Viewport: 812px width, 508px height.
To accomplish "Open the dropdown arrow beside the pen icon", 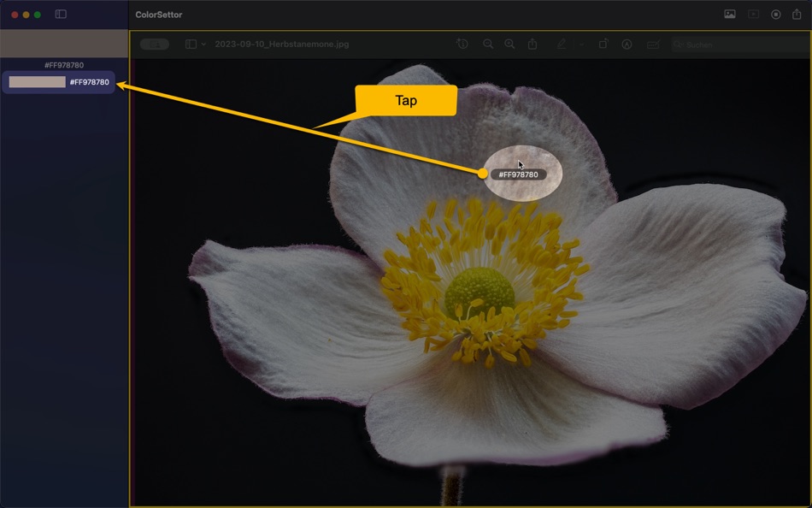I will click(581, 44).
